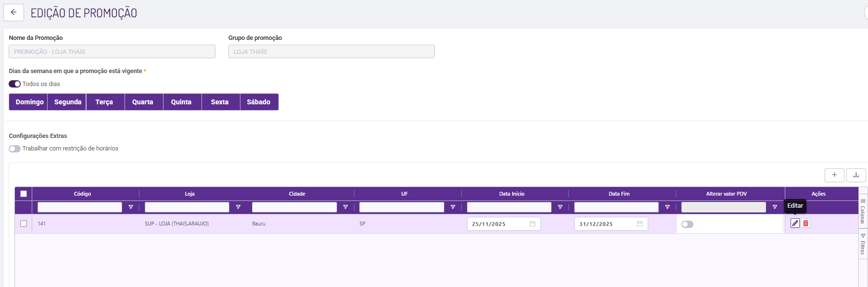Viewport: 868px width, 287px height.
Task: Check the row 141 checkbox
Action: click(x=24, y=224)
